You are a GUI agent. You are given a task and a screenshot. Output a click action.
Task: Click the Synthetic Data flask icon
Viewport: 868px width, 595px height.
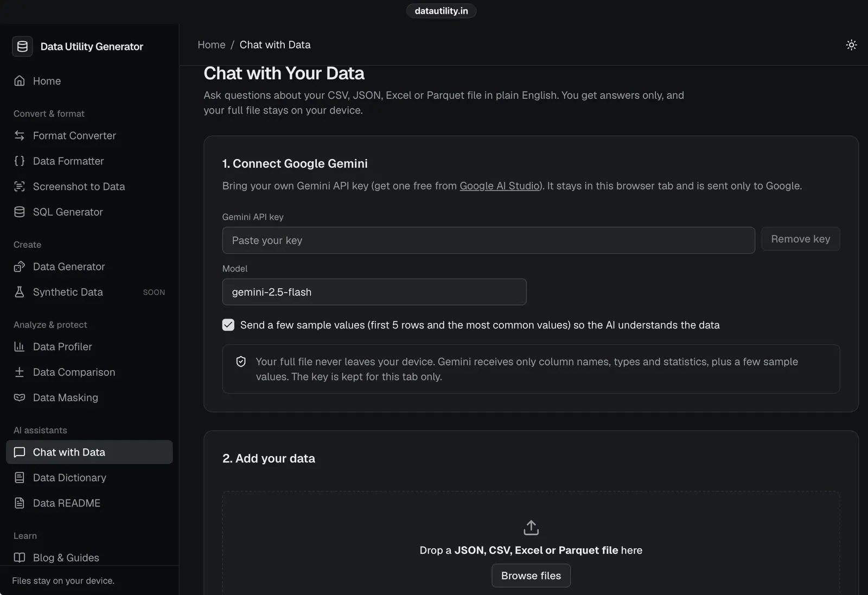(20, 292)
